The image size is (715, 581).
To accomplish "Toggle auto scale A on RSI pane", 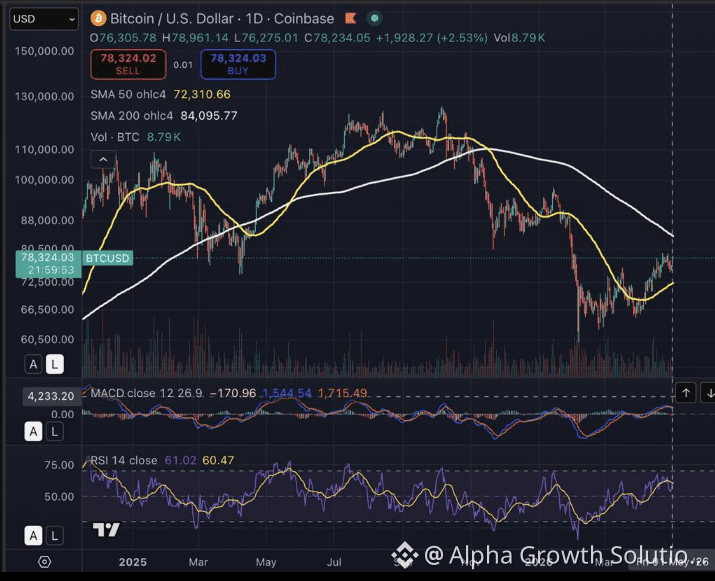I will point(33,536).
